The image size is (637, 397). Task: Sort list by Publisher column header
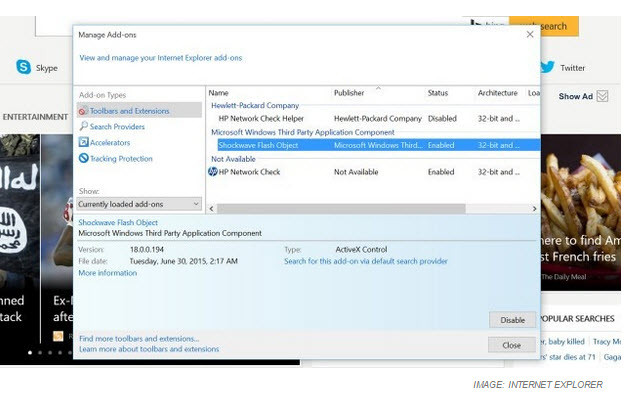(349, 93)
